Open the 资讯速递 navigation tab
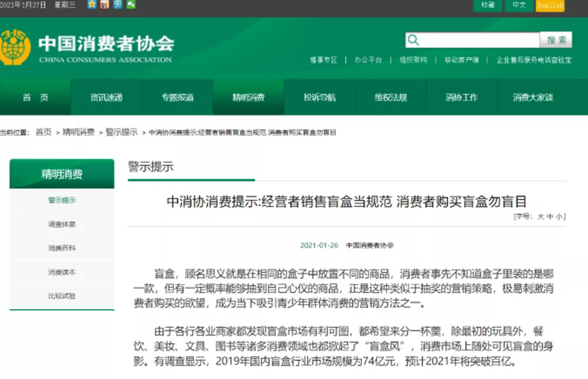Image resolution: width=588 pixels, height=379 pixels. (107, 97)
